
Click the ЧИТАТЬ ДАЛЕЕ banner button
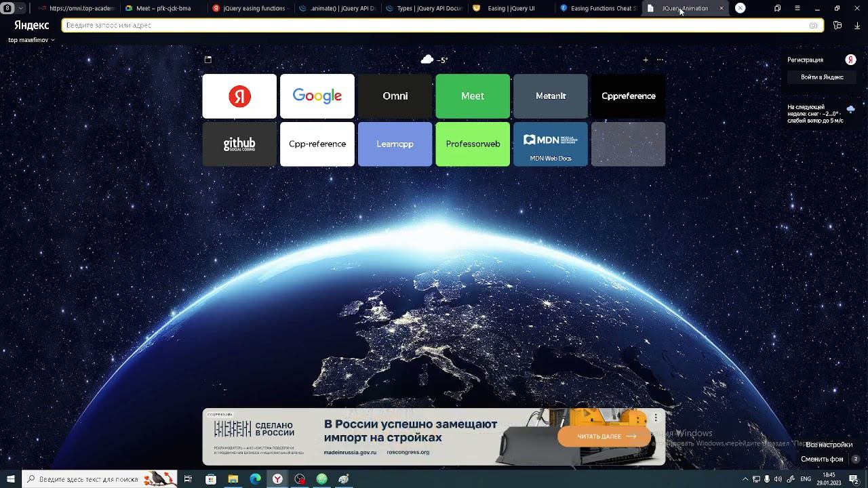click(x=604, y=436)
